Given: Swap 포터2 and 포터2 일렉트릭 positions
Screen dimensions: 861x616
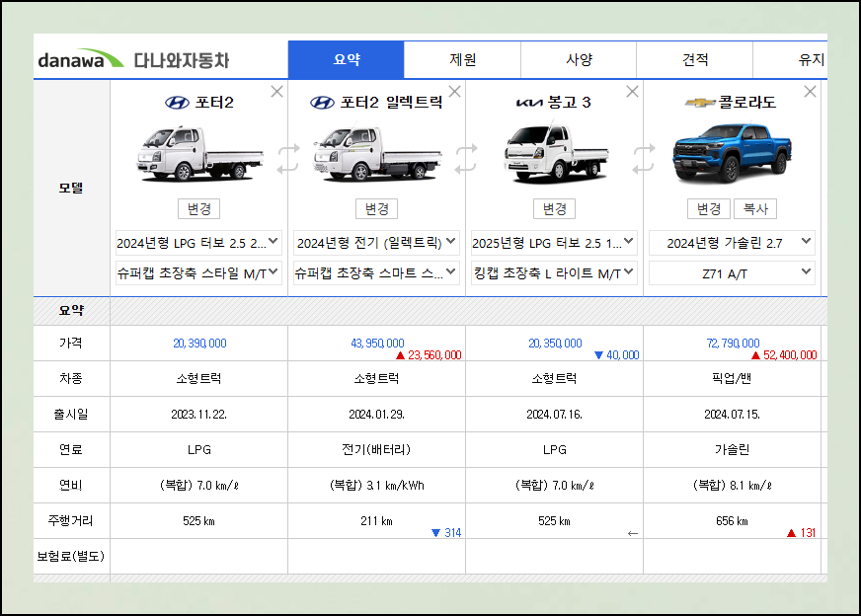Looking at the screenshot, I should [x=287, y=159].
